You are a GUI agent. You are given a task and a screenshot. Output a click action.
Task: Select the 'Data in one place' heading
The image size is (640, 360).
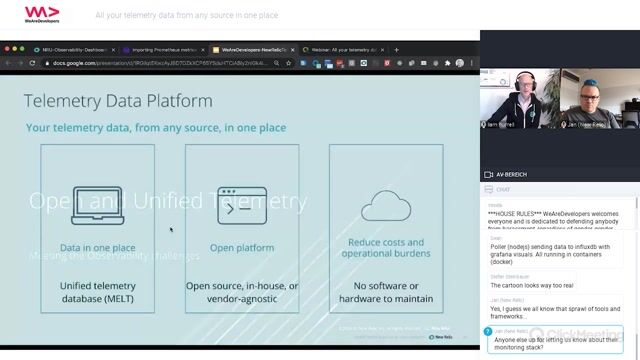(98, 248)
